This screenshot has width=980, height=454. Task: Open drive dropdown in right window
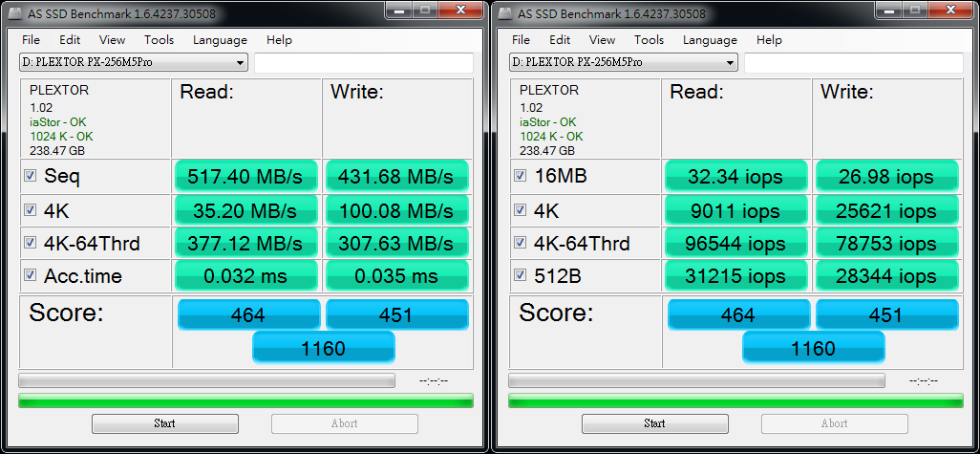tap(623, 62)
